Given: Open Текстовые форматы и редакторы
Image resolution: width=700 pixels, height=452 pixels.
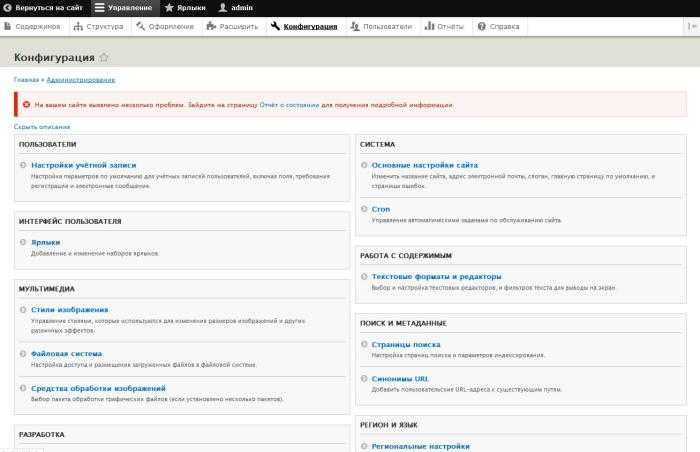Looking at the screenshot, I should point(436,277).
